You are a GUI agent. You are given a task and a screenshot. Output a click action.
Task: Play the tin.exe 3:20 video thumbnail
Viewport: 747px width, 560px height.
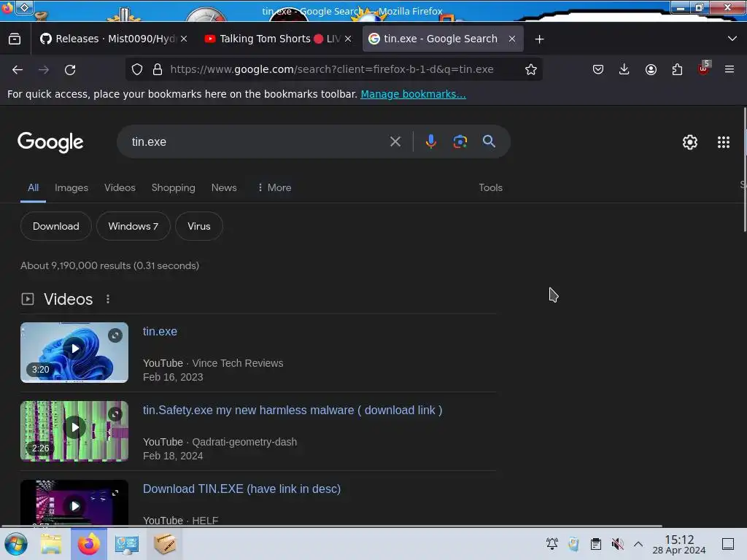[74, 352]
